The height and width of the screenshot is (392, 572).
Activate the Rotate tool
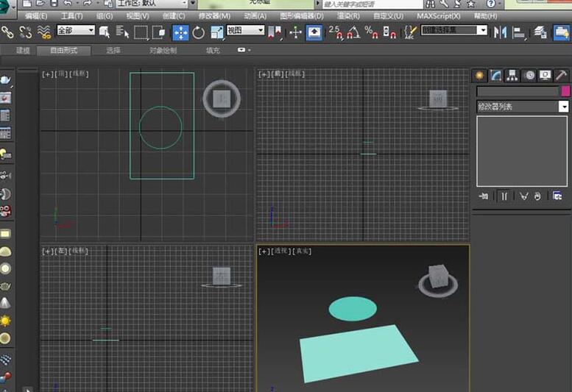click(x=199, y=32)
